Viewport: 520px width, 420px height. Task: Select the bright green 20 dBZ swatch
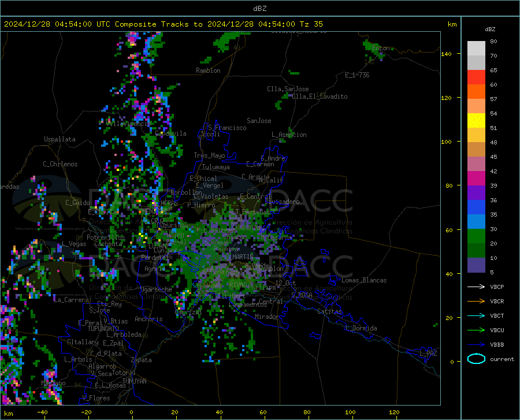click(x=476, y=236)
